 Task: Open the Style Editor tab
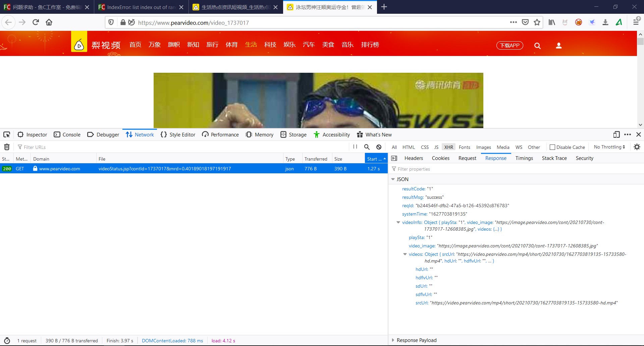point(178,134)
